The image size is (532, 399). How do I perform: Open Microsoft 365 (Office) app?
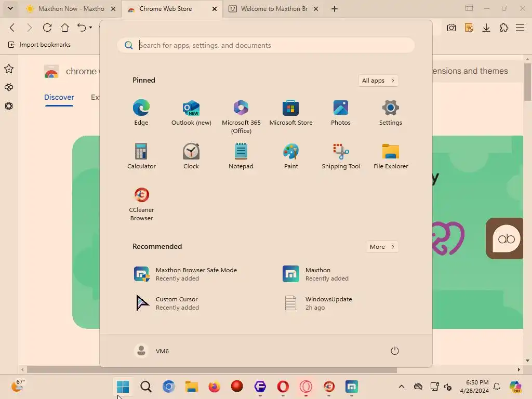[x=241, y=117]
